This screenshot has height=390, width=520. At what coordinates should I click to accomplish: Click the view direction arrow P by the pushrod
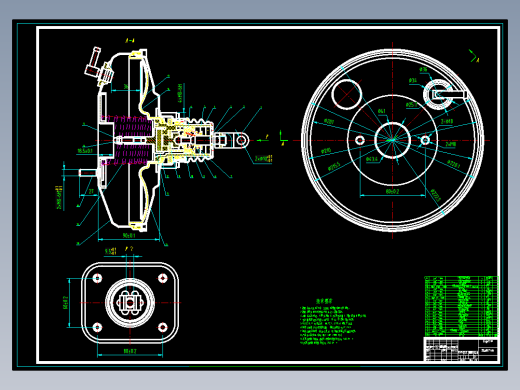262,139
